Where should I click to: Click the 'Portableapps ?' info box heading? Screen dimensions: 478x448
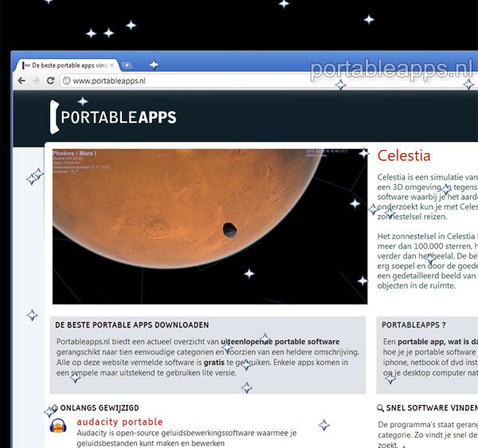point(413,325)
